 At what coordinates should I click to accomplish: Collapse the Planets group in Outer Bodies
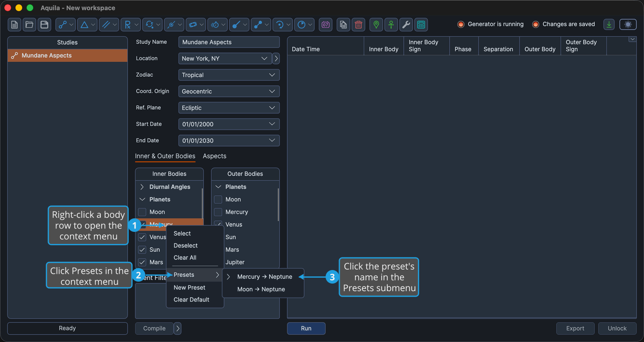pyautogui.click(x=218, y=187)
